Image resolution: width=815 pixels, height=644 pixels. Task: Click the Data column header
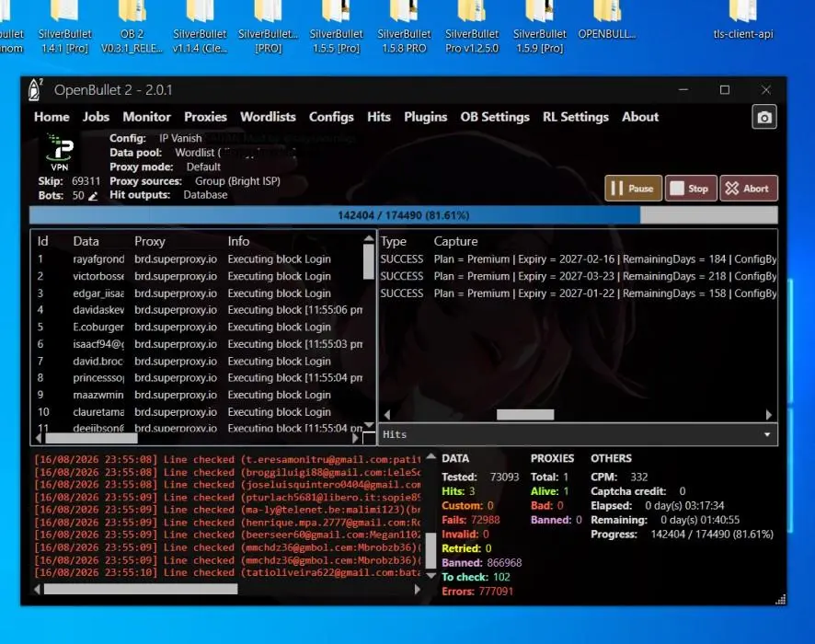tap(86, 241)
